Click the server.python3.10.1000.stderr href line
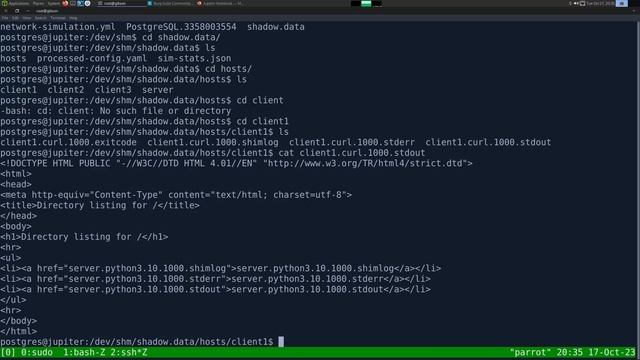Image resolution: width=640 pixels, height=360 pixels. (216, 279)
